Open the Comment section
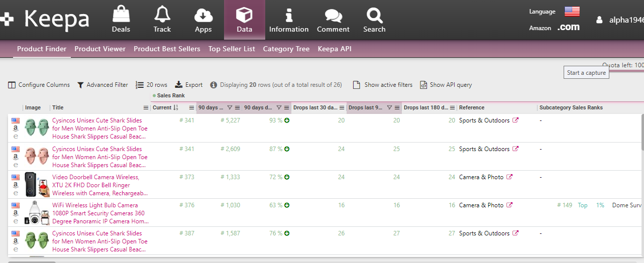Image resolution: width=644 pixels, height=263 pixels. point(333,20)
